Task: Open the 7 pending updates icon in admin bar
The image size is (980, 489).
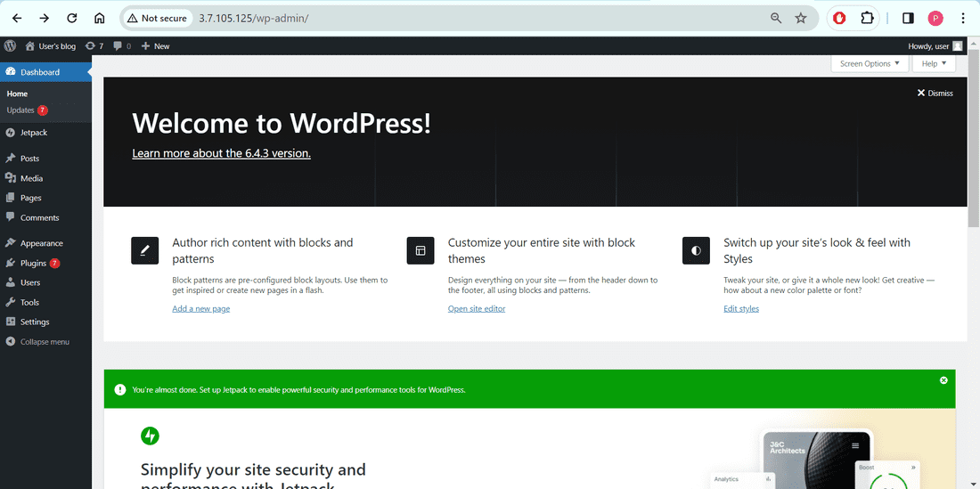Action: (94, 45)
